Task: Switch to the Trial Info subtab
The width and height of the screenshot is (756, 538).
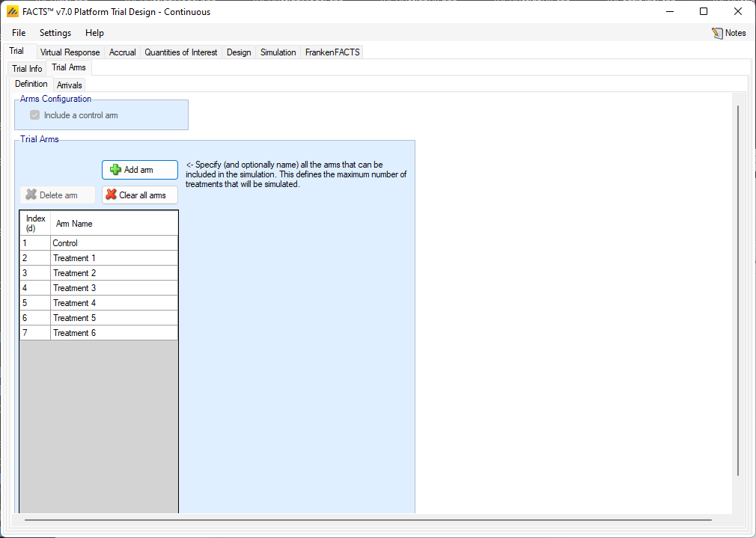Action: point(28,69)
